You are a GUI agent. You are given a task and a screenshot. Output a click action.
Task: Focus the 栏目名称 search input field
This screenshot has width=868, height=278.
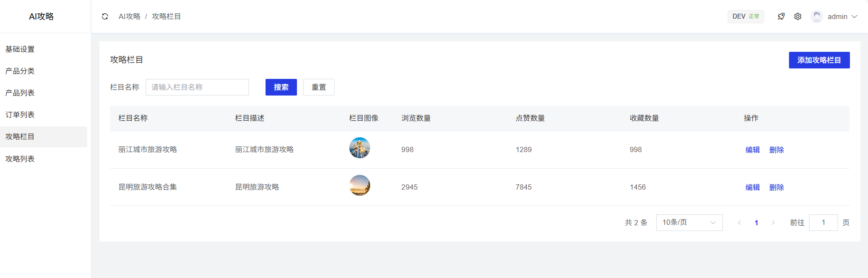pos(197,87)
